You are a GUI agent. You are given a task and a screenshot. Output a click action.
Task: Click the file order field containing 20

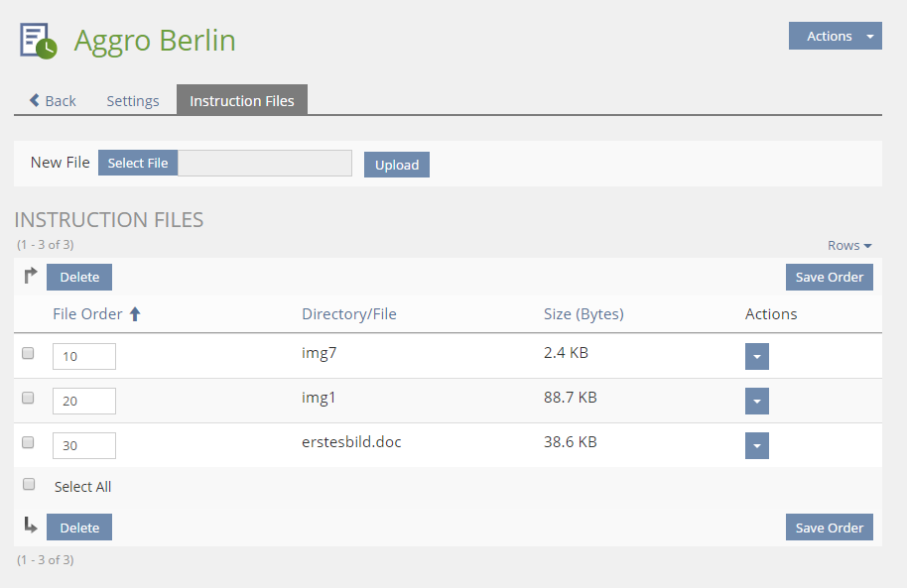tap(84, 402)
